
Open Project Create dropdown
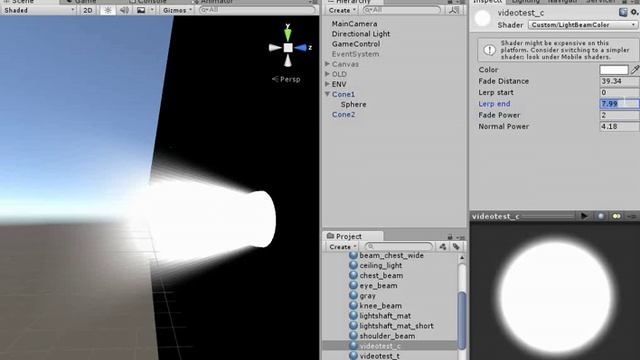[343, 247]
